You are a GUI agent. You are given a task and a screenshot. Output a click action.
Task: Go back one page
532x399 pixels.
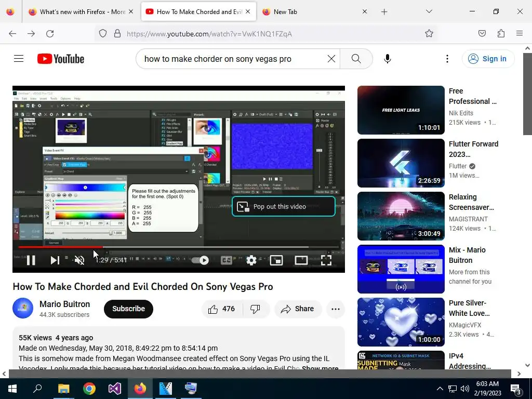[12, 34]
